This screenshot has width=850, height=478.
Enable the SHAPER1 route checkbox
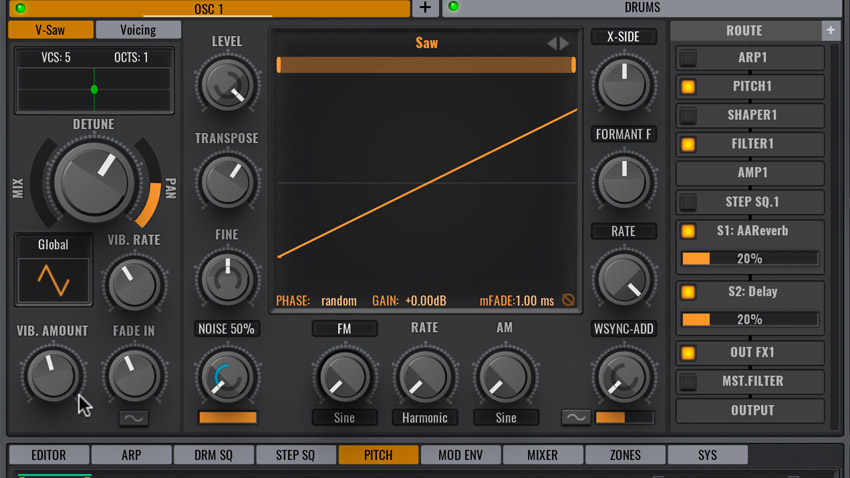(x=688, y=115)
